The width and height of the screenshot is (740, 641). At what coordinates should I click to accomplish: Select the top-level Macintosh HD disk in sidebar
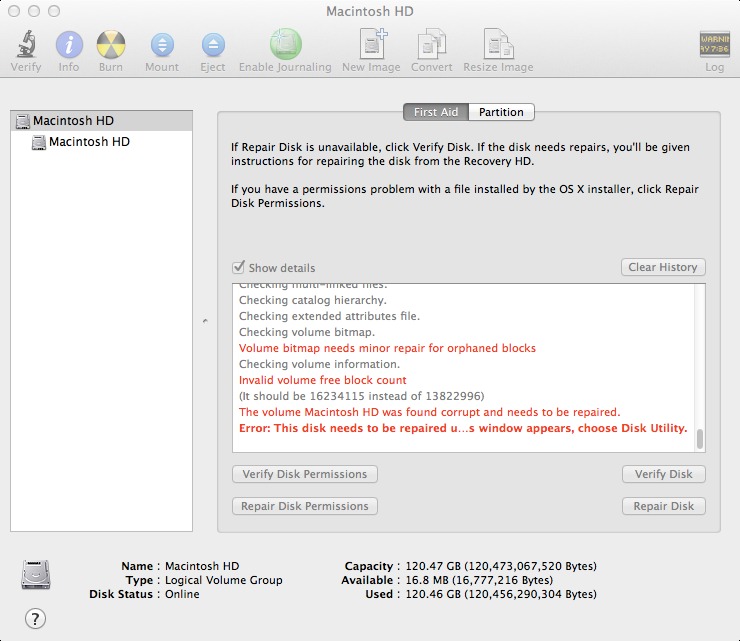point(101,121)
